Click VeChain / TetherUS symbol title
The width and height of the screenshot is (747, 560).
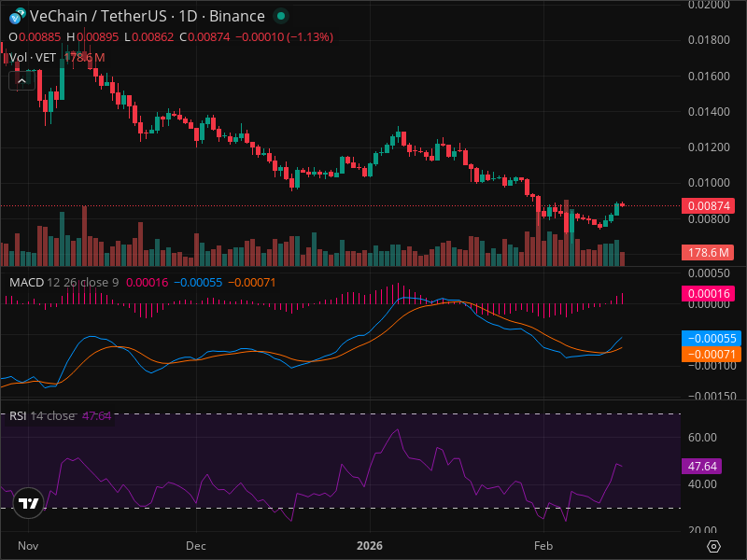click(x=98, y=16)
